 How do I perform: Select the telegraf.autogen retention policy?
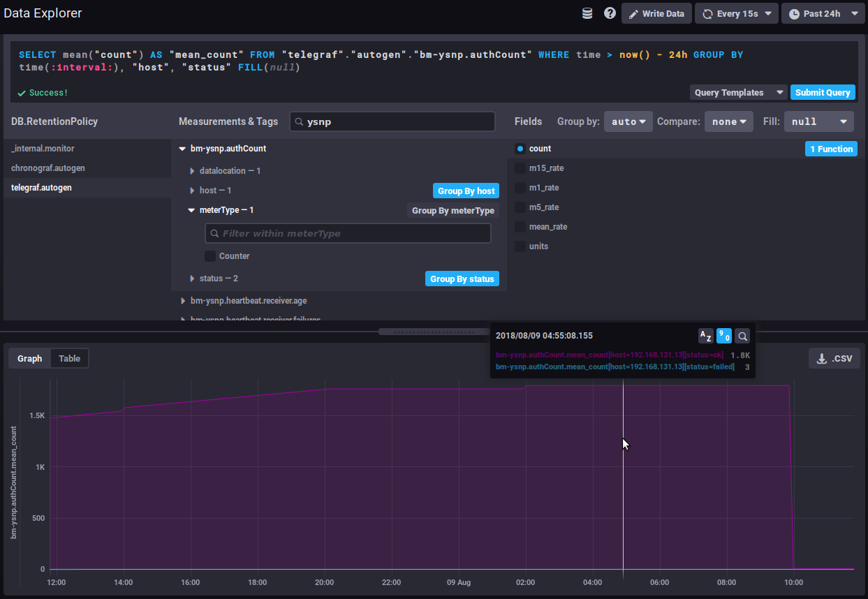(41, 188)
